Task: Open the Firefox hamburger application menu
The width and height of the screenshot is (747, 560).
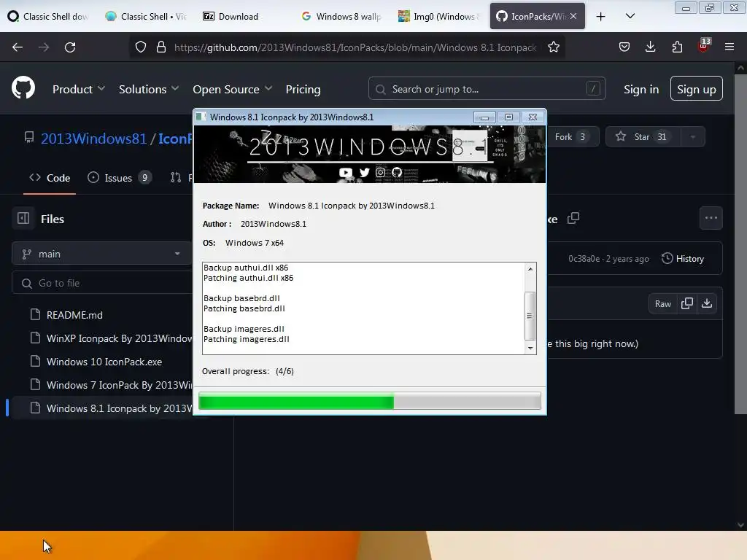Action: (729, 47)
